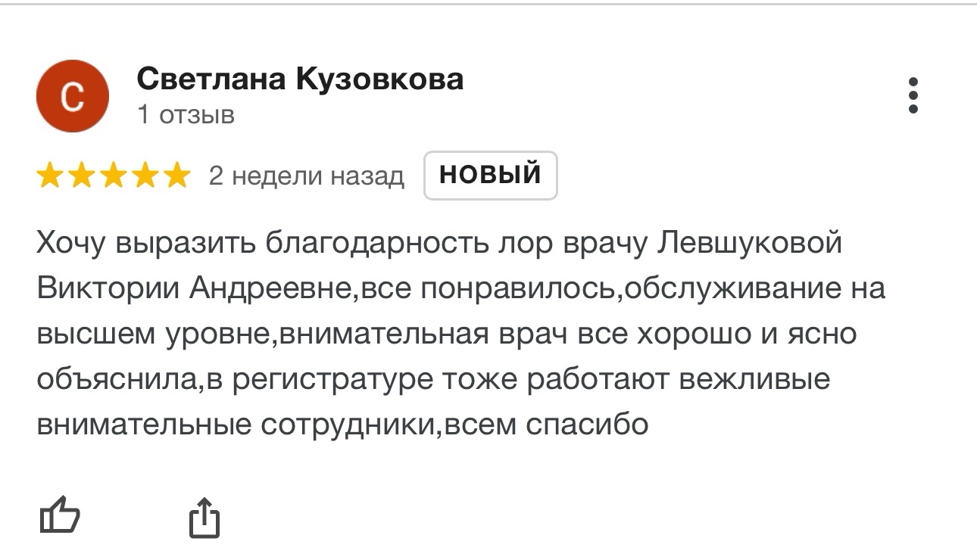Open the three-dot more options menu

[913, 96]
